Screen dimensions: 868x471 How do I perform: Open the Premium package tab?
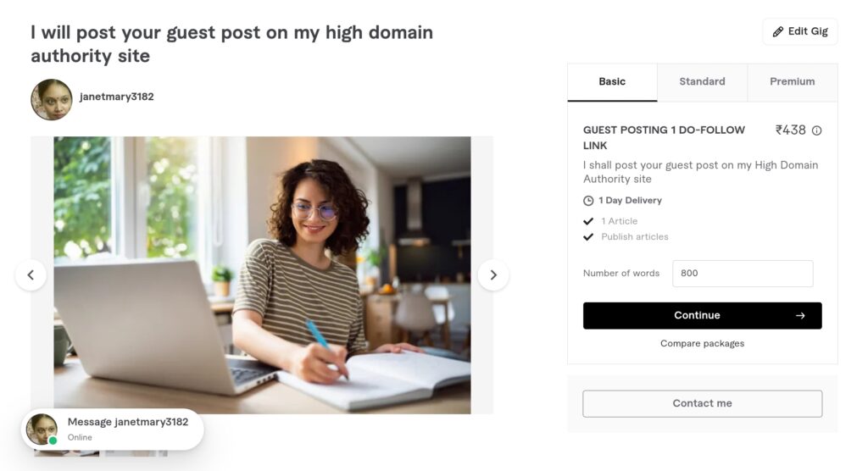[793, 82]
